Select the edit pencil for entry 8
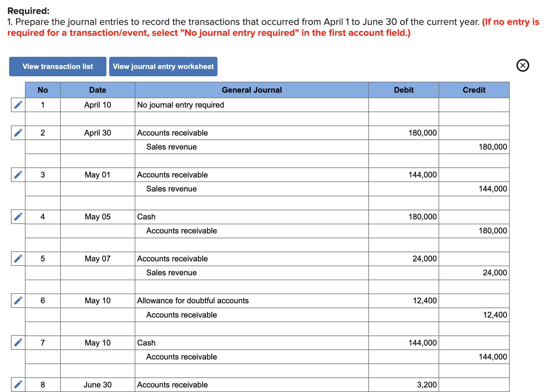Screen dimensions: 559x392 (18, 384)
